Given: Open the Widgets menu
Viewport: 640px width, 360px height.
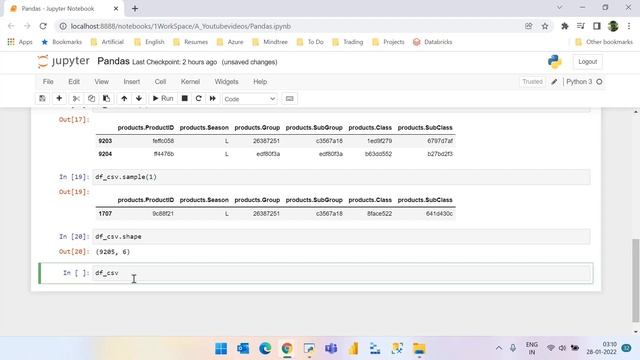Looking at the screenshot, I should pyautogui.click(x=226, y=82).
